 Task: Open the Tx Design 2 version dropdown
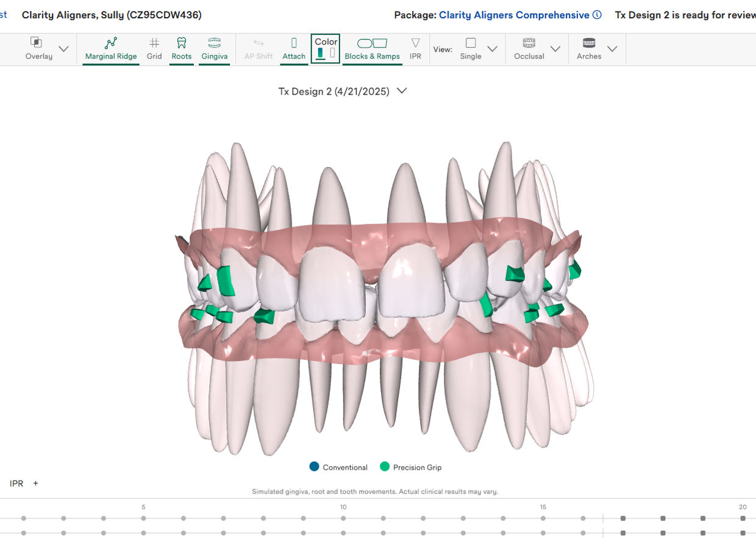pyautogui.click(x=401, y=91)
